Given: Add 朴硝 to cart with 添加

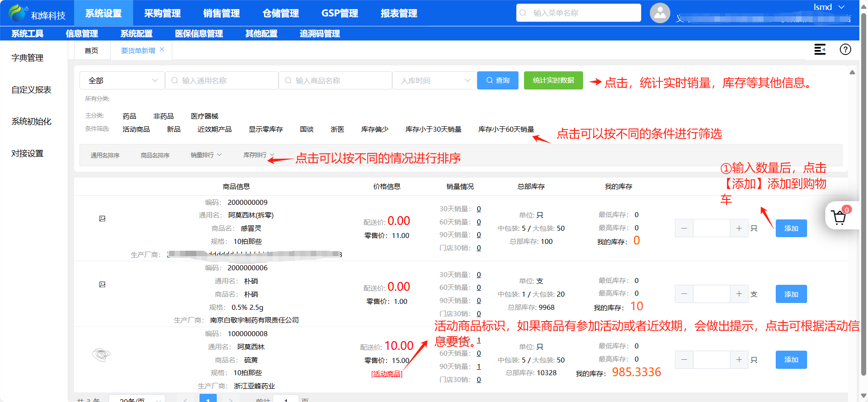Looking at the screenshot, I should tap(791, 294).
